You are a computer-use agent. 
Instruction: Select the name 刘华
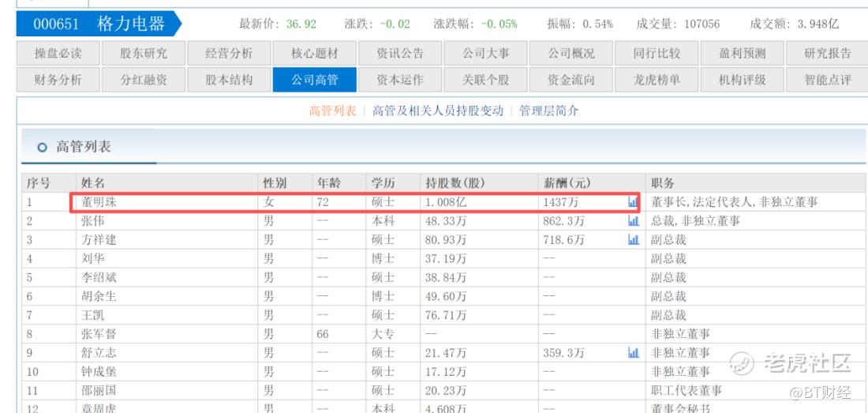93,258
